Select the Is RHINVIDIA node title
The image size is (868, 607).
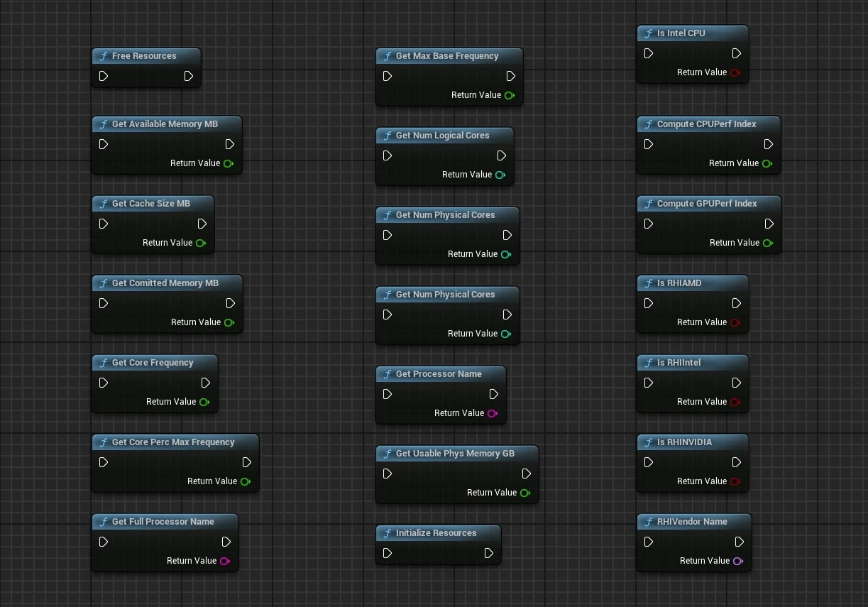pyautogui.click(x=684, y=442)
